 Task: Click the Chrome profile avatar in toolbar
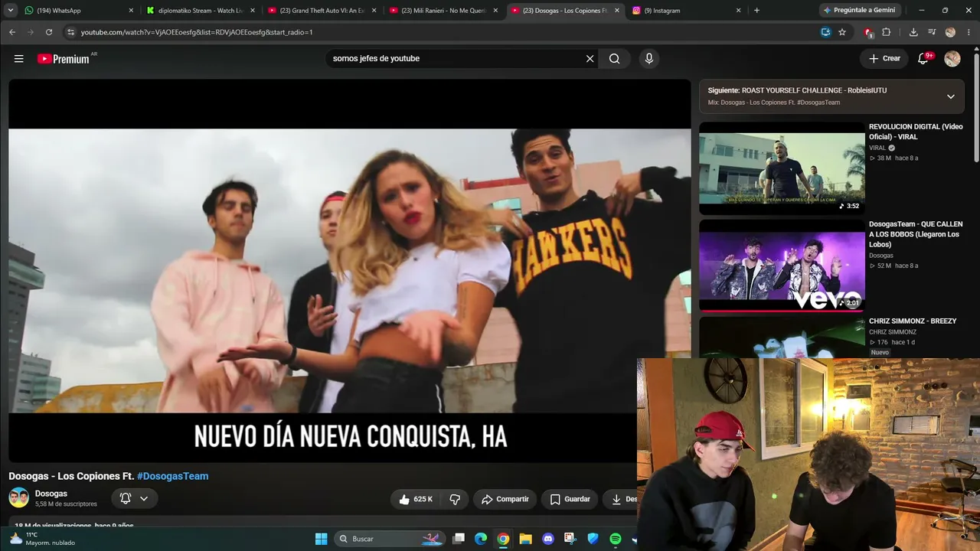tap(950, 32)
